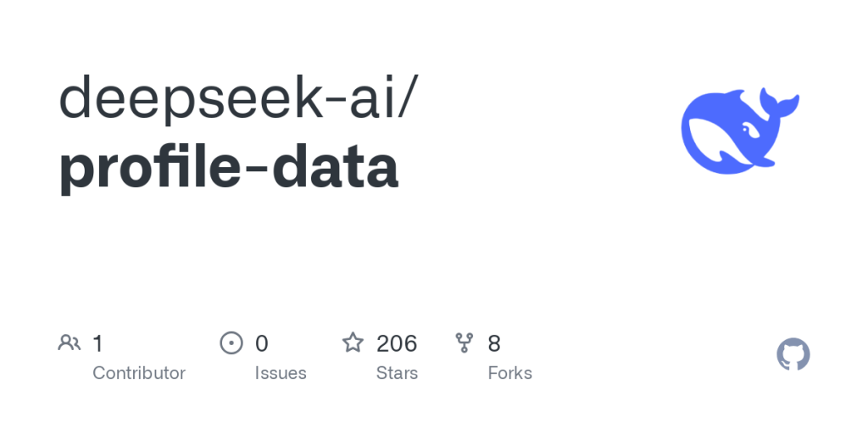Click the issues circle-dot icon
The width and height of the screenshot is (868, 434).
pos(231,343)
